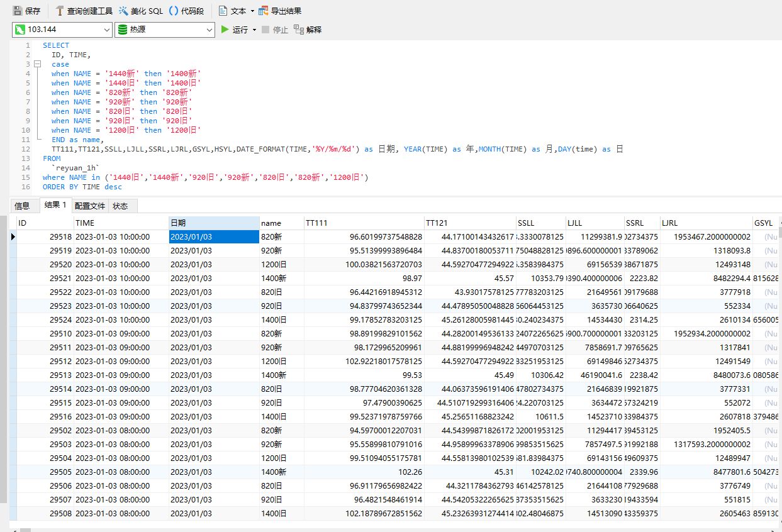Click the Stop (停止) button
Image resolution: width=782 pixels, height=532 pixels.
[x=275, y=30]
